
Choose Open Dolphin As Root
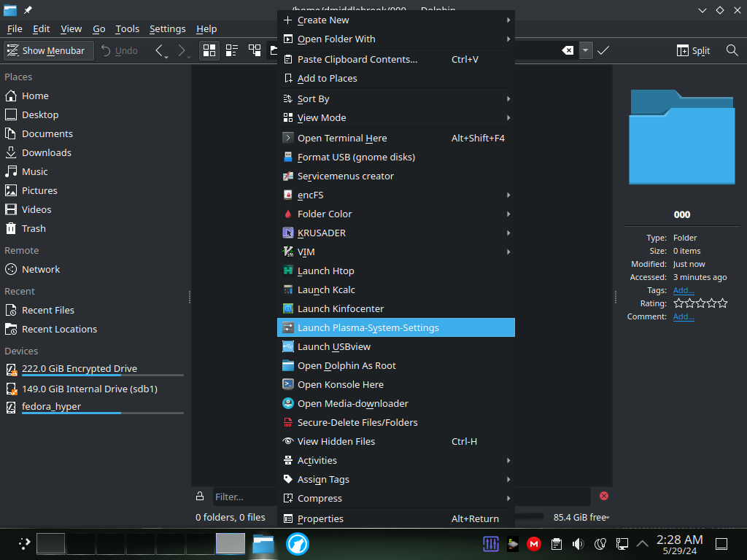tap(396, 366)
